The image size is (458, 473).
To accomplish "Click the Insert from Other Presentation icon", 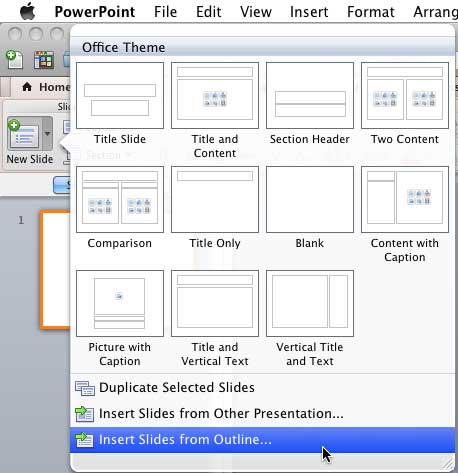I will click(84, 414).
